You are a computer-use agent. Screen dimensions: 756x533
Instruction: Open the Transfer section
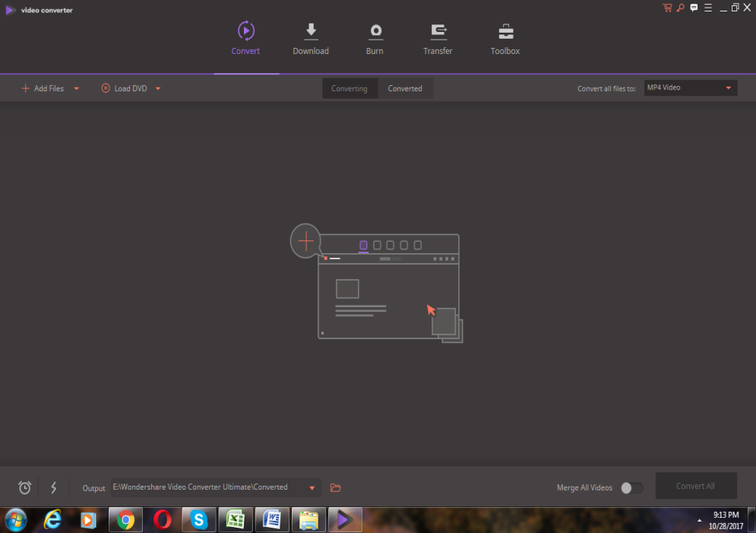[438, 38]
